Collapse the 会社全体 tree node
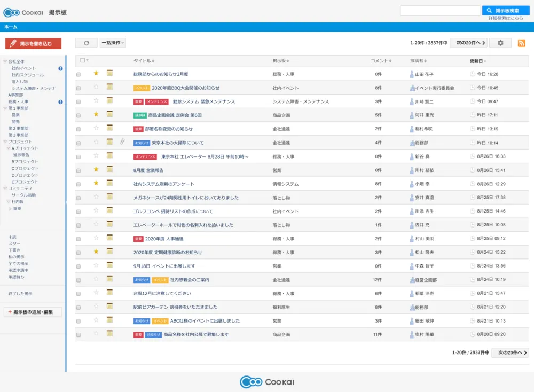Screen dimensions: 534x392 pos(5,61)
